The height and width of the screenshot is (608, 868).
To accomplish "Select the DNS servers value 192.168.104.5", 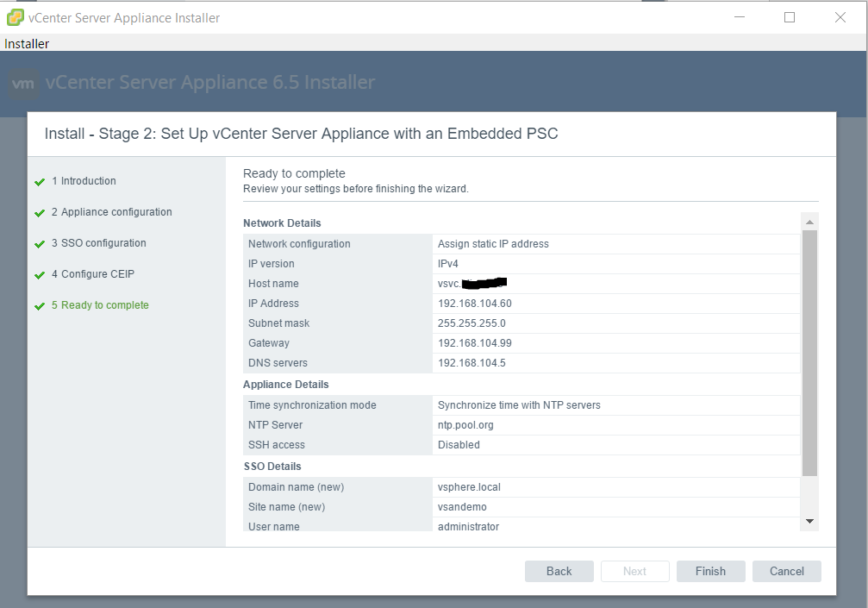I will (471, 363).
